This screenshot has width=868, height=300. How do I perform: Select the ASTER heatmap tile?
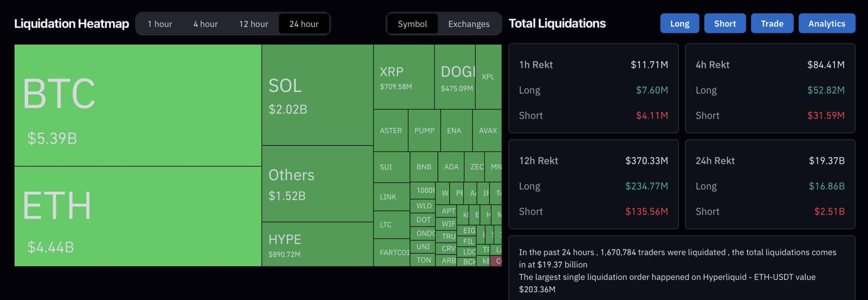pyautogui.click(x=391, y=131)
